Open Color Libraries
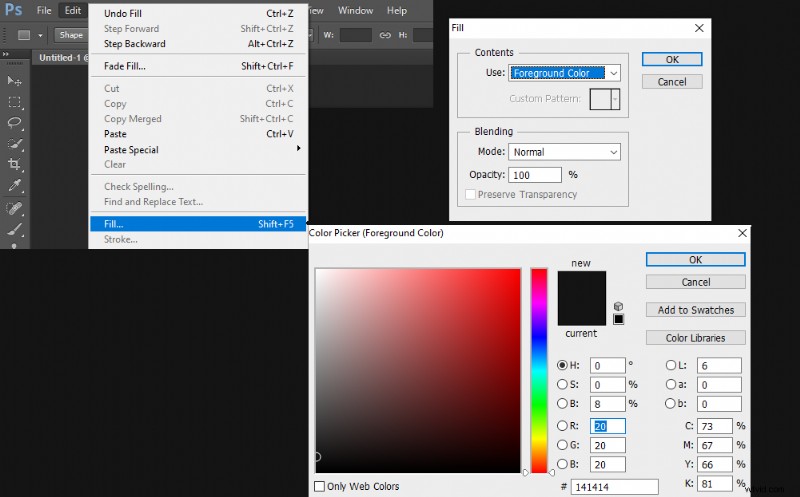This screenshot has height=497, width=800. coord(695,338)
